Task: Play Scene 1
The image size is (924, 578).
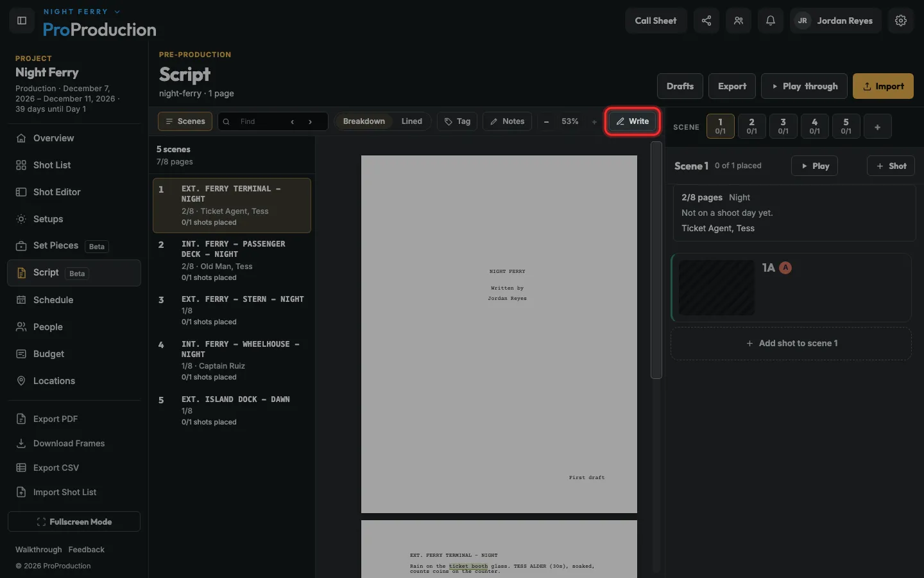Action: (x=814, y=166)
